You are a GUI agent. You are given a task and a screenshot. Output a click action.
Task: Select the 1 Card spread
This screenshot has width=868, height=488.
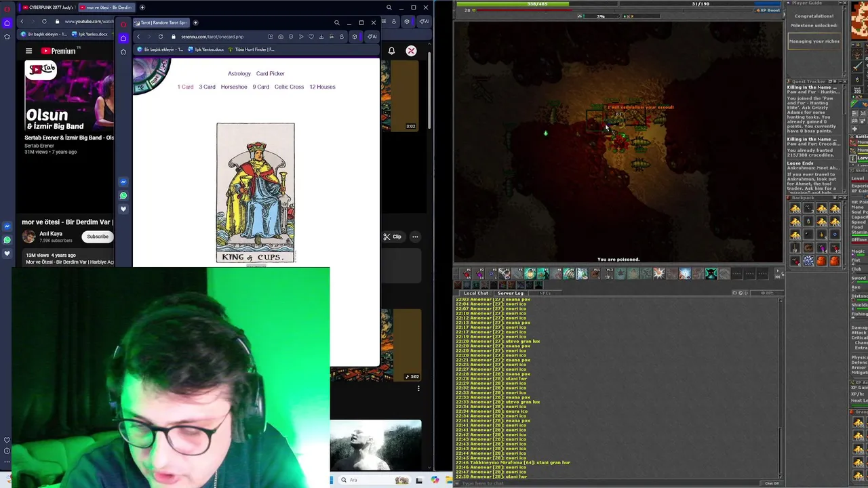click(185, 87)
